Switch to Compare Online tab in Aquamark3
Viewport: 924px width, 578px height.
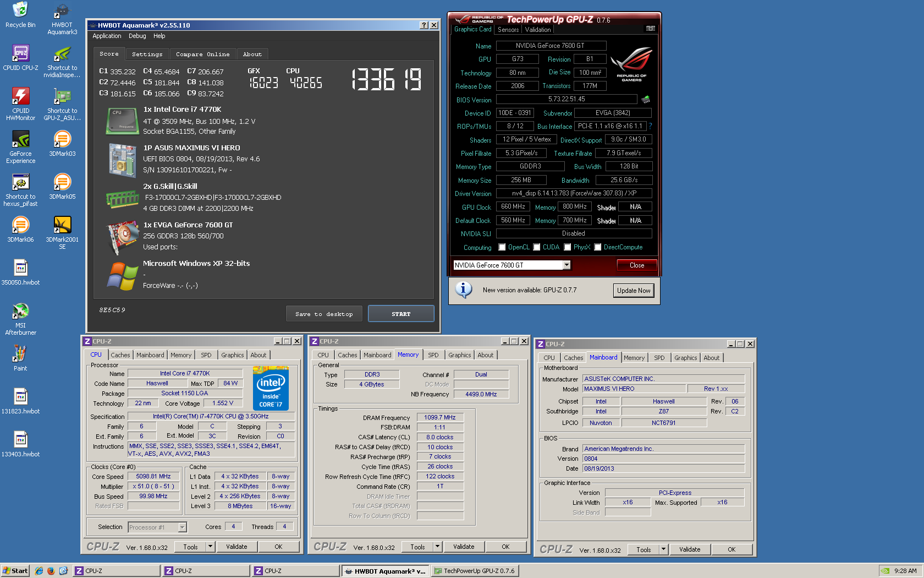click(x=203, y=54)
